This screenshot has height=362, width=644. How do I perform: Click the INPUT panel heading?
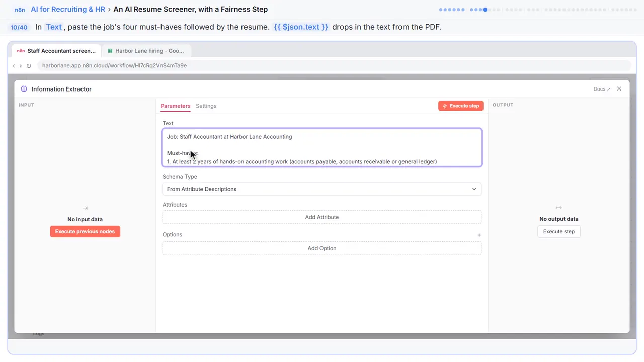coord(26,105)
